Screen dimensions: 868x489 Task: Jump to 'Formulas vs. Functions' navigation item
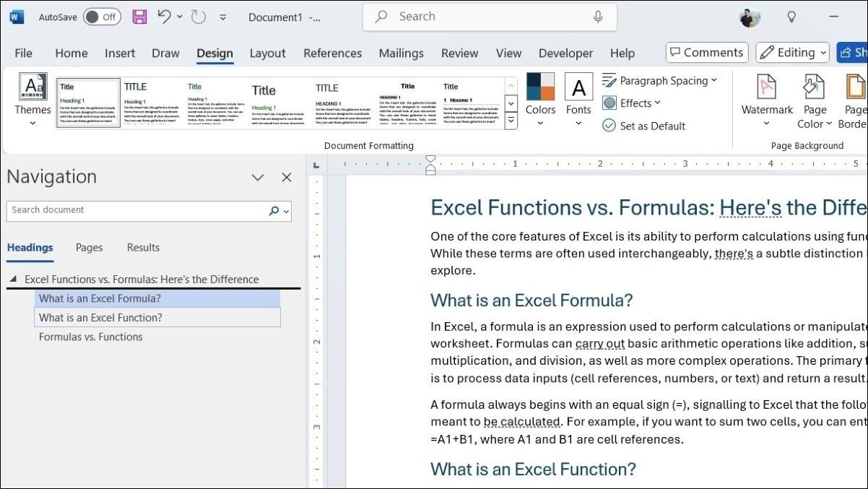91,337
